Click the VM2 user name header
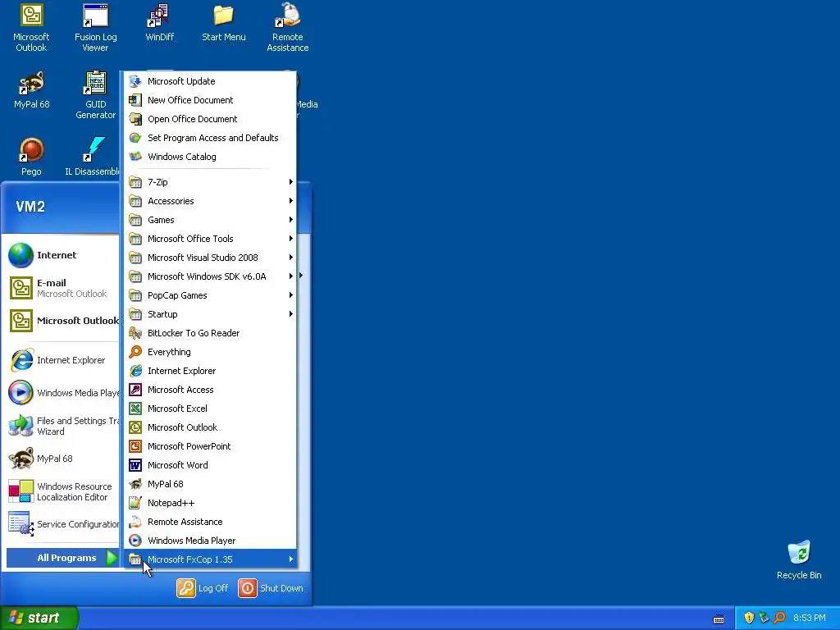The width and height of the screenshot is (840, 630). [30, 207]
